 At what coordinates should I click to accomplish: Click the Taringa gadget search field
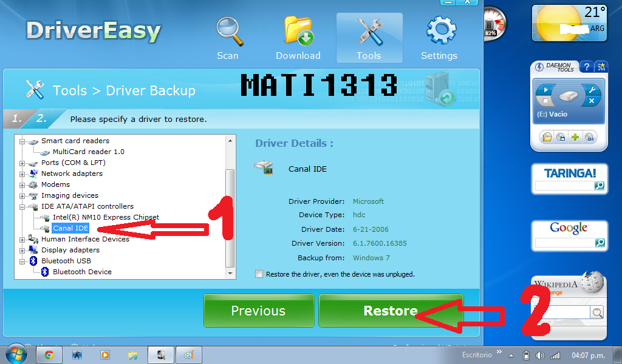coord(564,186)
